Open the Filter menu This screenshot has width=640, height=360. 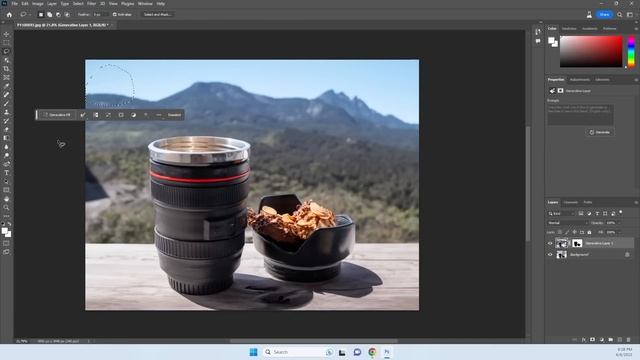(91, 3)
